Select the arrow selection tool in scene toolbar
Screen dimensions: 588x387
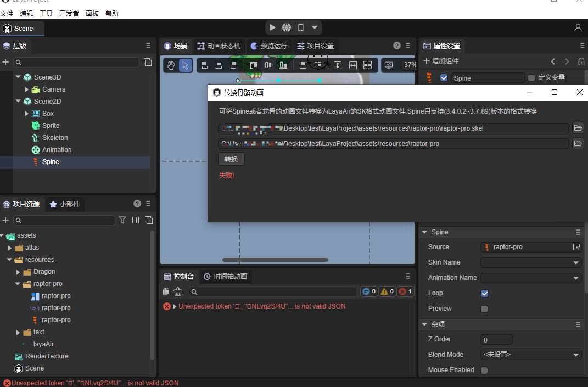click(185, 65)
